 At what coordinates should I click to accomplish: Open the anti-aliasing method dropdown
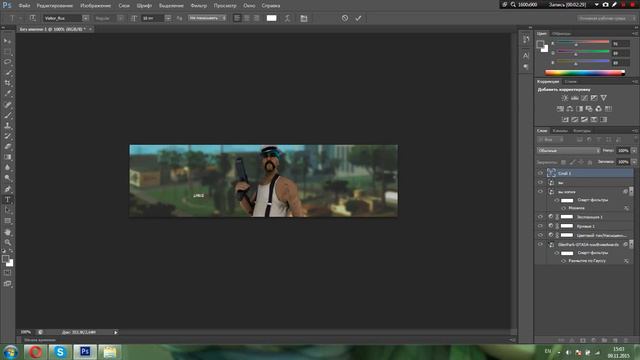tap(207, 18)
